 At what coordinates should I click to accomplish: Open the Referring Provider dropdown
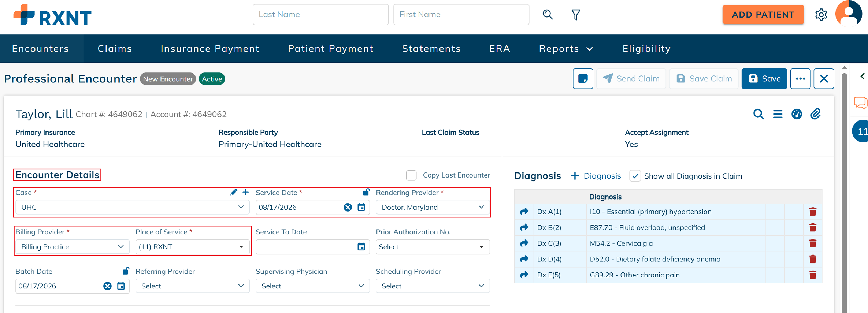pyautogui.click(x=192, y=286)
